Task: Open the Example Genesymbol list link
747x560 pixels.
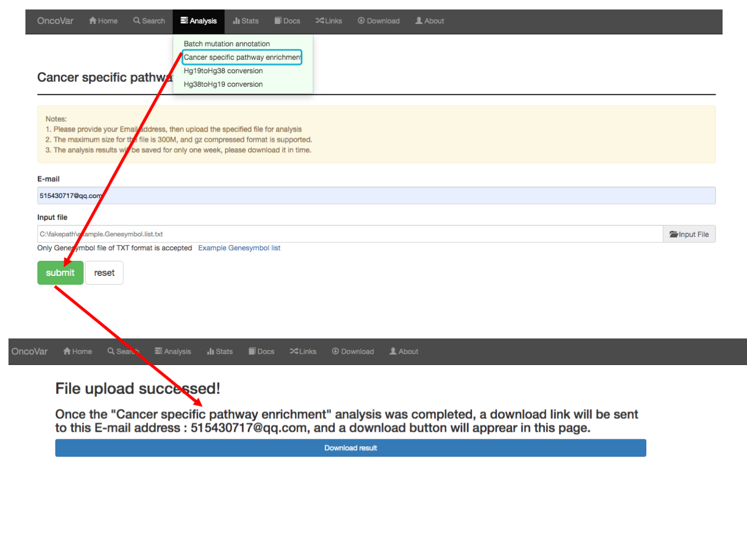Action: tap(239, 248)
